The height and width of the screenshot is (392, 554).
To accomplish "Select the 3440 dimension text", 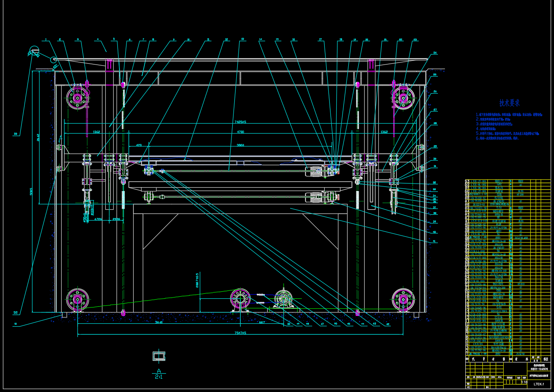I will click(159, 323).
